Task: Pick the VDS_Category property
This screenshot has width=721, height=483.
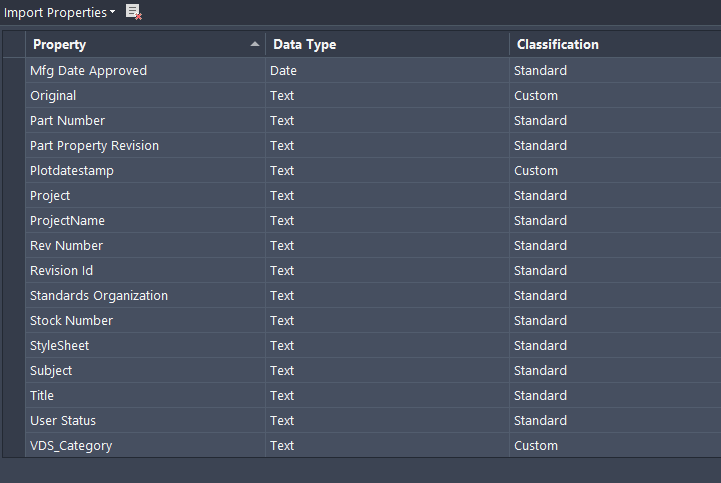Action: [71, 446]
